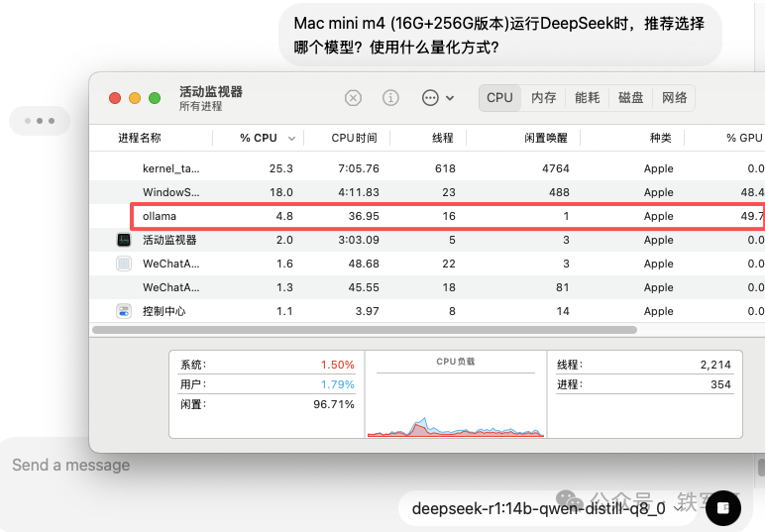Open the process info icon
This screenshot has height=532, width=765.
tap(390, 98)
